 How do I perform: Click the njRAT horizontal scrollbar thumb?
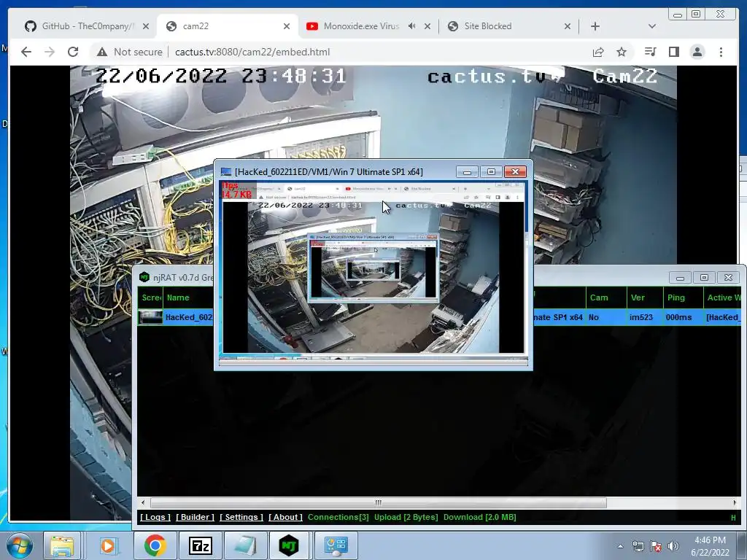[x=379, y=502]
